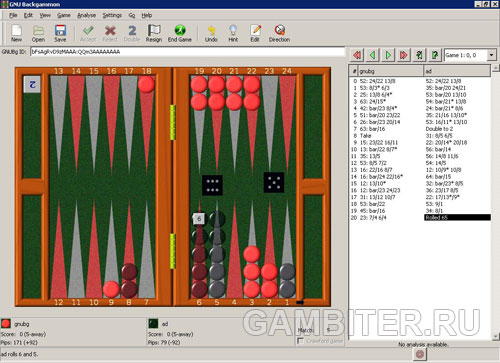The height and width of the screenshot is (363, 500).
Task: Jump to previous marked move icon
Action: (419, 55)
